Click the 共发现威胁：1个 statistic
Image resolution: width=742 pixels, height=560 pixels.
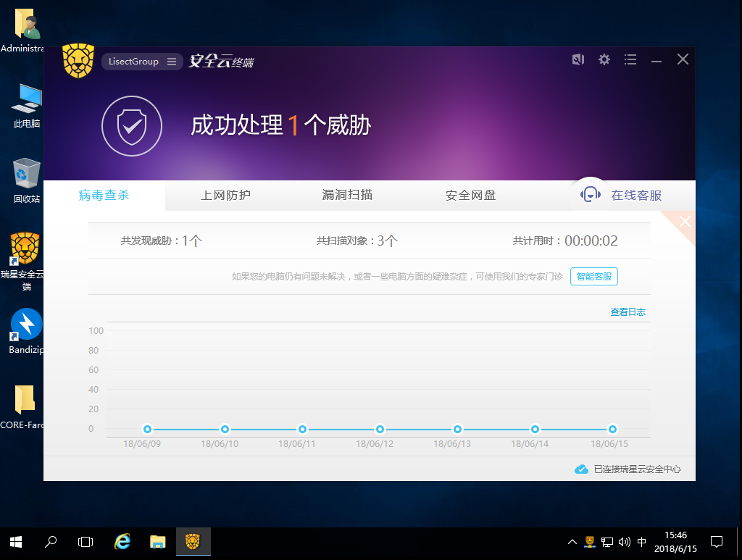pos(162,241)
